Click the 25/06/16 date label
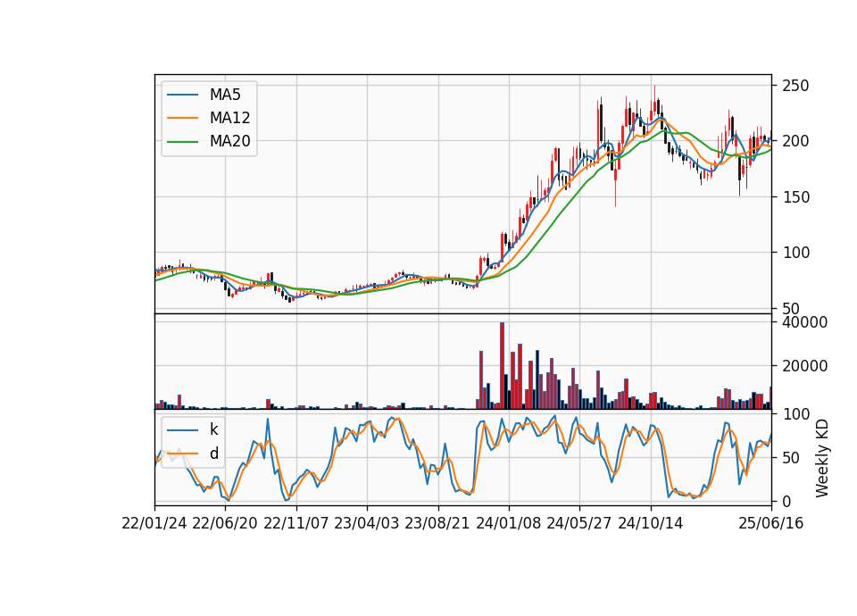The width and height of the screenshot is (857, 616). coord(770,523)
